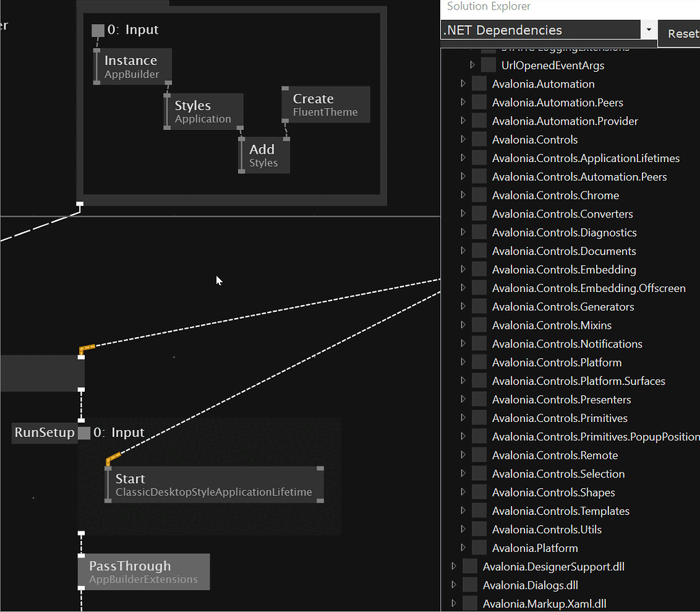Select the Start ClassicDesktopStyleApplicationLifetime node

[x=213, y=485]
